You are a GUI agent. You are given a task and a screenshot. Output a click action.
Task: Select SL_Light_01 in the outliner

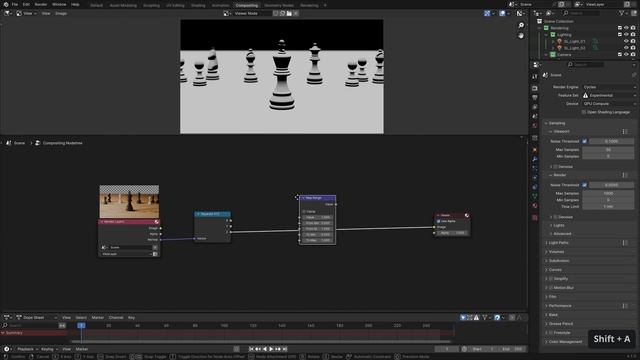[574, 41]
